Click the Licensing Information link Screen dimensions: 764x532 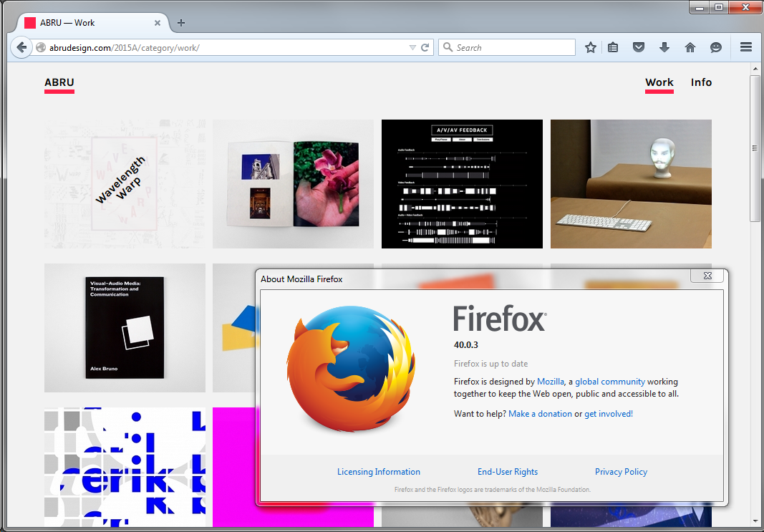coord(378,471)
